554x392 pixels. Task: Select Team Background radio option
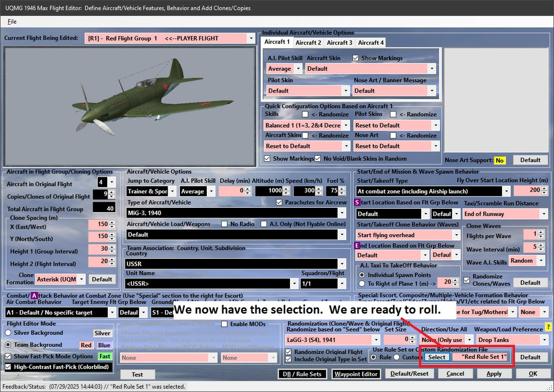pyautogui.click(x=8, y=344)
